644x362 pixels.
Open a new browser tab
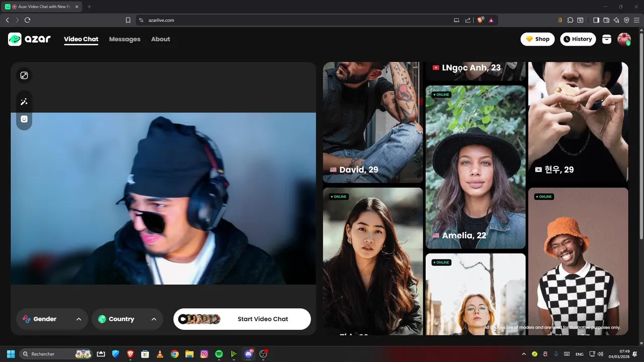point(89,7)
